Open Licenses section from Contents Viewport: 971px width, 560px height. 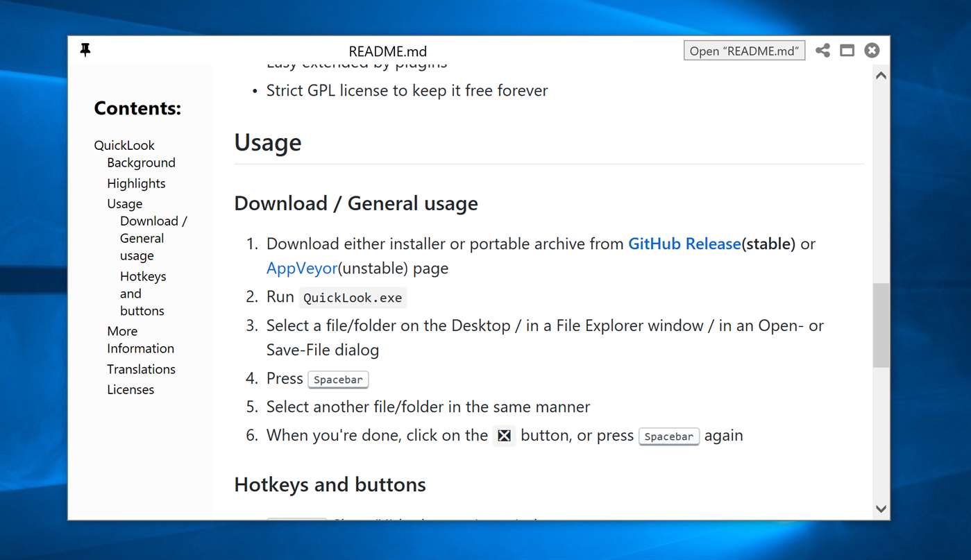point(130,389)
